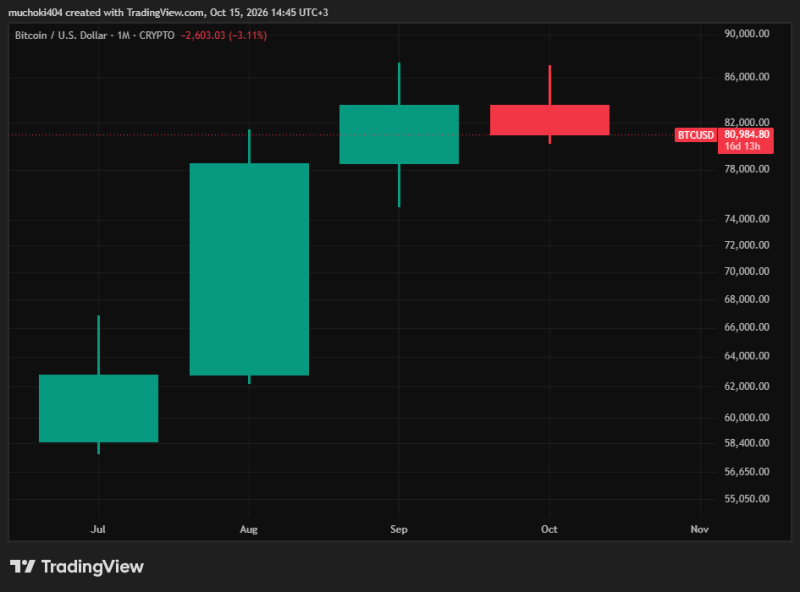The height and width of the screenshot is (592, 800).
Task: Click the 90,000.00 price axis label
Action: click(x=747, y=34)
